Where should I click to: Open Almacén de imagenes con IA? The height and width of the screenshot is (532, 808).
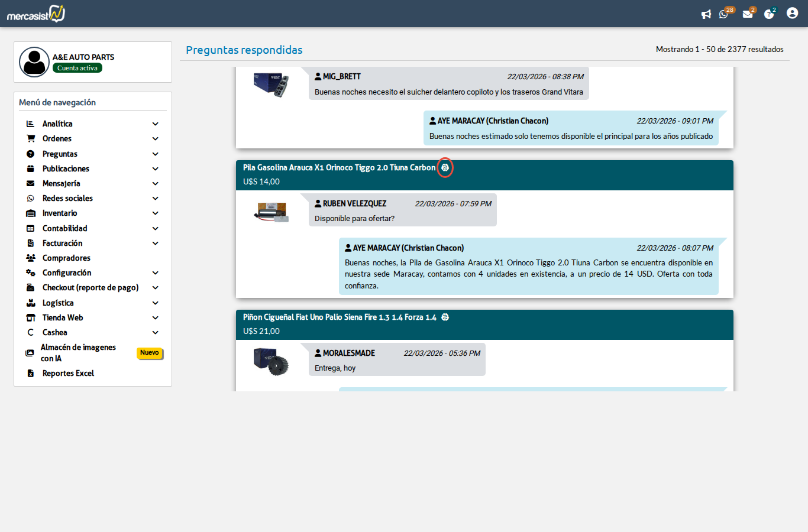(x=77, y=353)
